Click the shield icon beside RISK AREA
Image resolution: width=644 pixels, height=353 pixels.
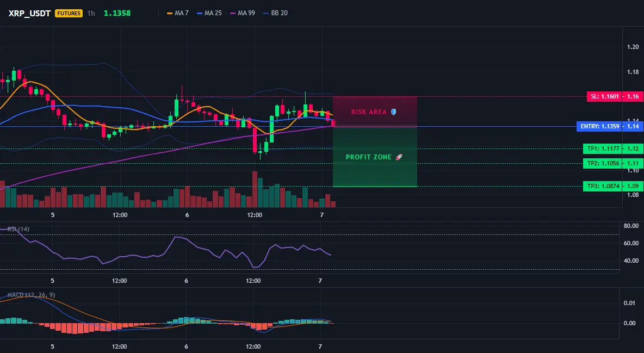pos(393,112)
